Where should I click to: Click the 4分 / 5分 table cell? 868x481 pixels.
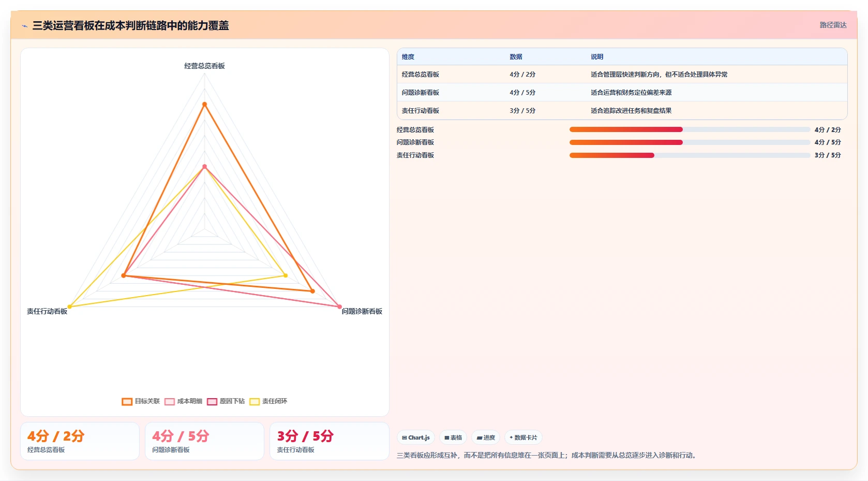click(522, 93)
